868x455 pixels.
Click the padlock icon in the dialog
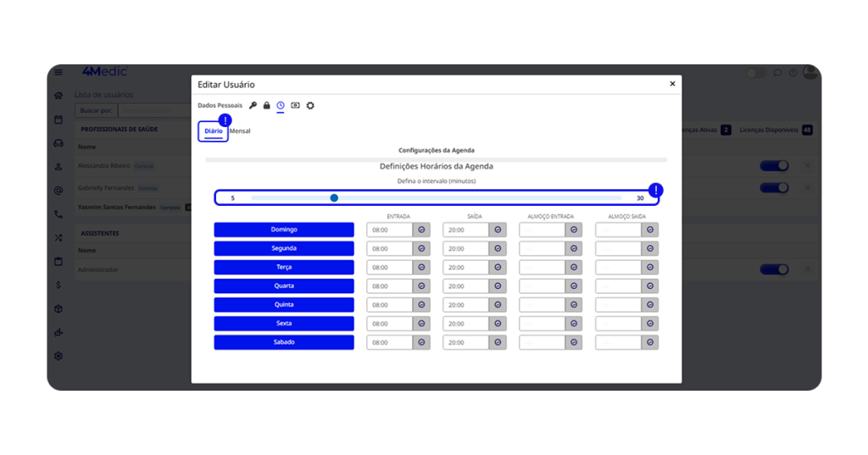tap(266, 106)
